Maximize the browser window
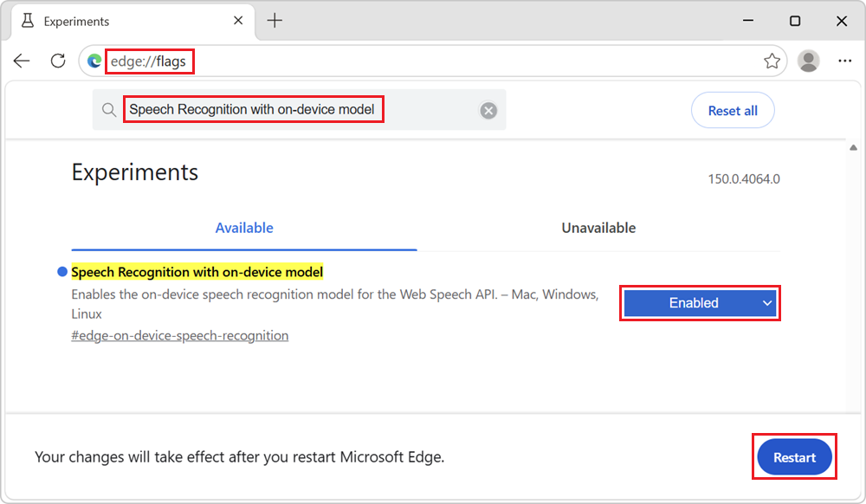Viewport: 866px width, 504px height. pyautogui.click(x=795, y=21)
